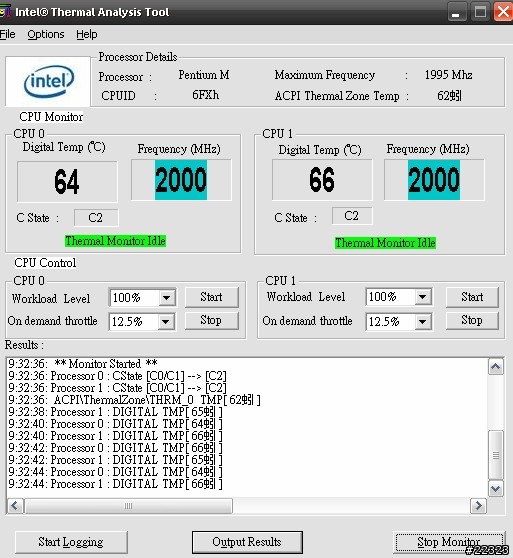
Task: Expand CPU 0 Workload Level dropdown
Action: pos(166,298)
